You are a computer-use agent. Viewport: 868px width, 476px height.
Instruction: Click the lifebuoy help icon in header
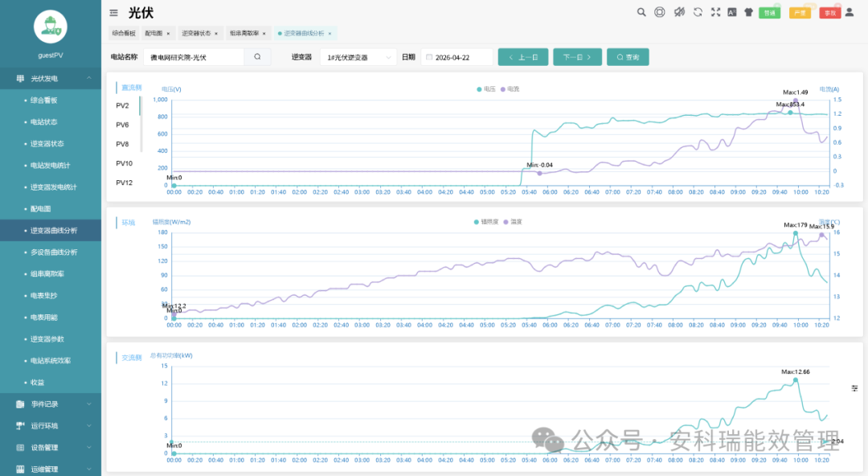click(659, 12)
